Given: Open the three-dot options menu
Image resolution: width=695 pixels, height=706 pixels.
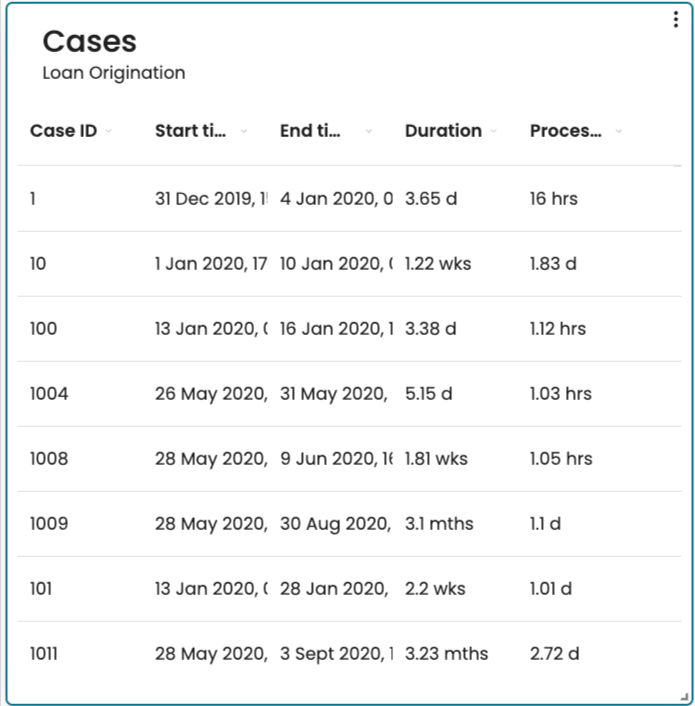Looking at the screenshot, I should coord(676,21).
